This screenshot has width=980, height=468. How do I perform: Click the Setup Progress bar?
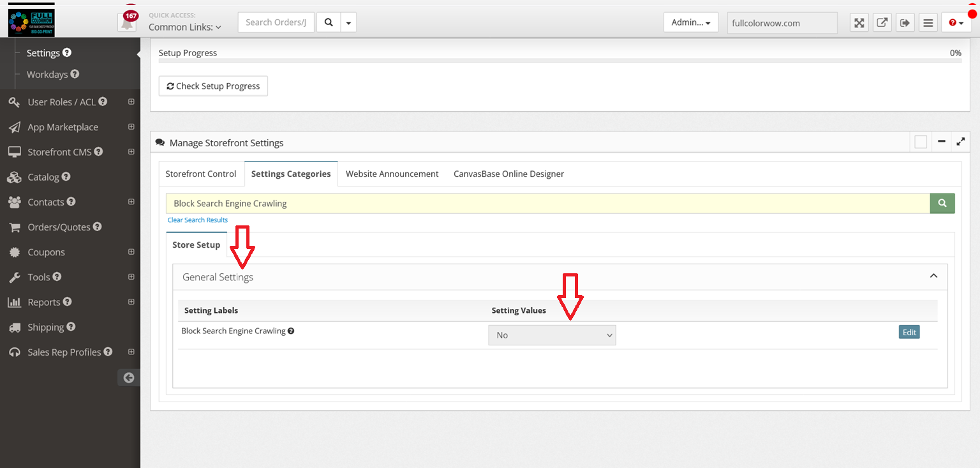(x=560, y=62)
